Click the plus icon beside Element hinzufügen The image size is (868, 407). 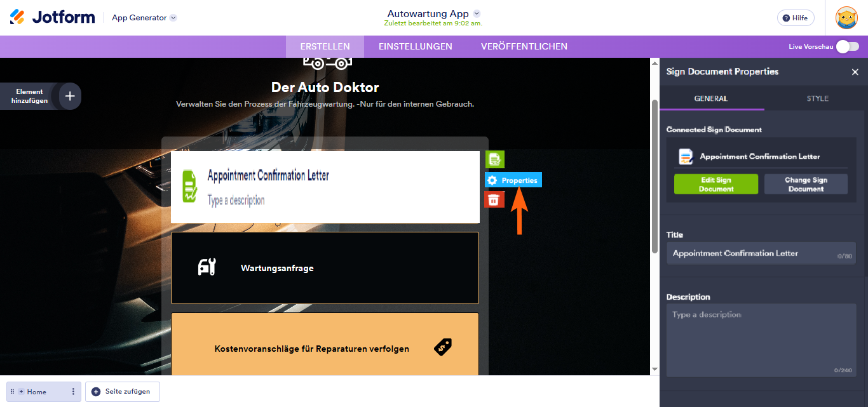[x=69, y=95]
